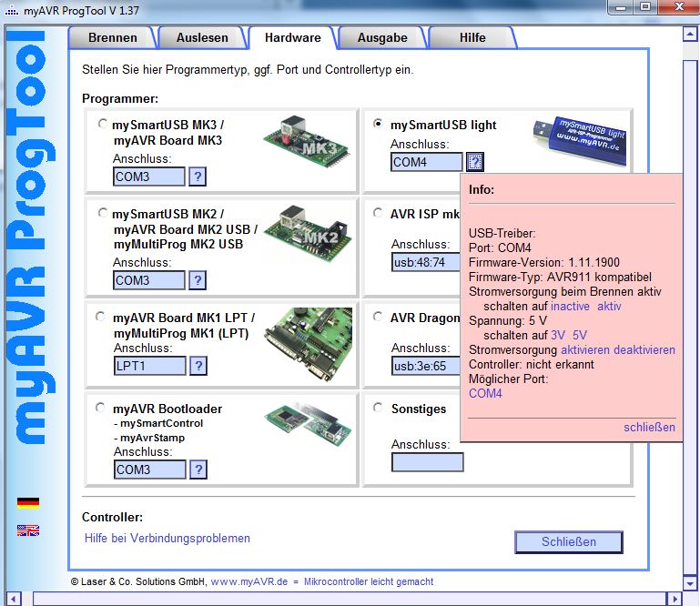Click deaktivieren for Stromversorgung

(644, 349)
